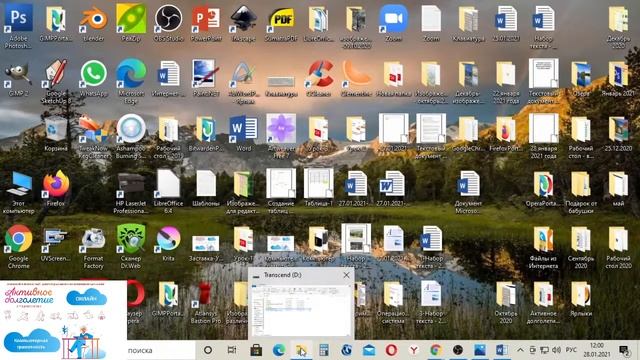
Task: Open Calculator from the taskbar
Action: (x=324, y=350)
